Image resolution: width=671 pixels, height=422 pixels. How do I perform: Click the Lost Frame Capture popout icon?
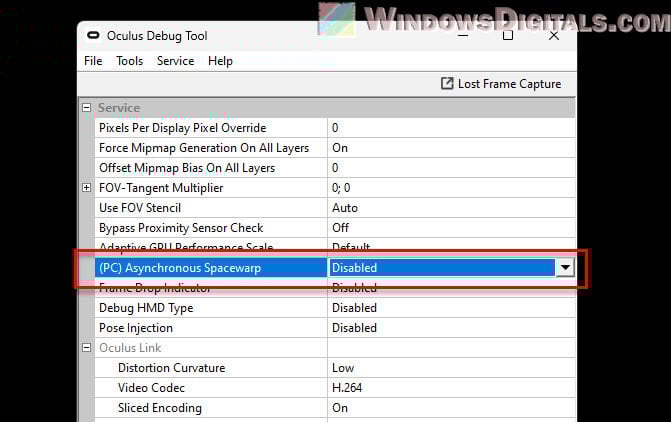(x=447, y=83)
